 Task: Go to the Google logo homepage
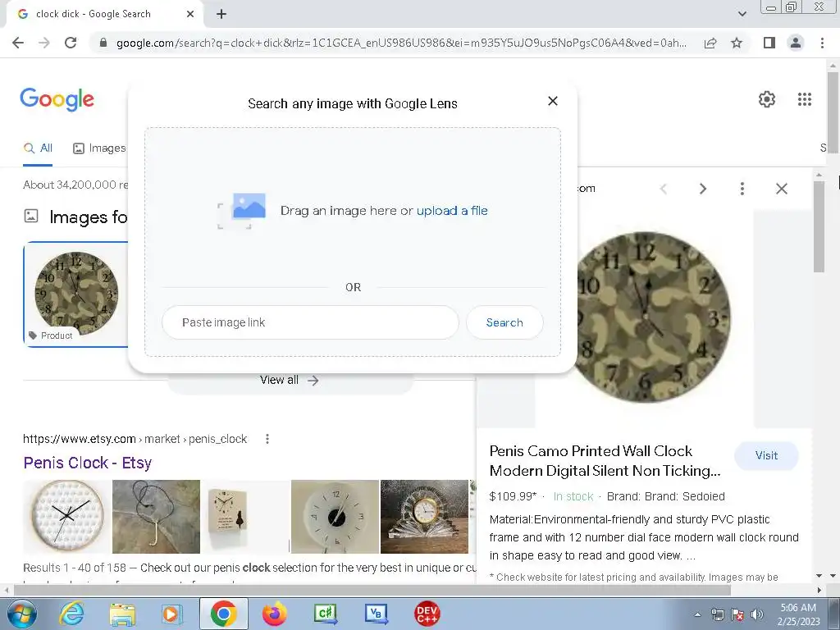pos(57,99)
